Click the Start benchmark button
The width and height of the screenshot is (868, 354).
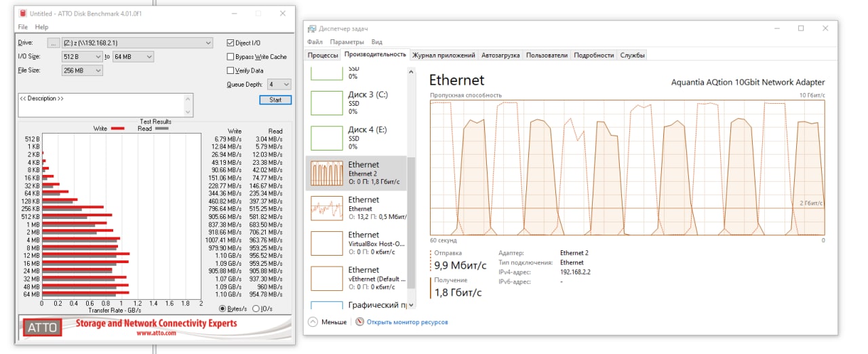click(275, 100)
